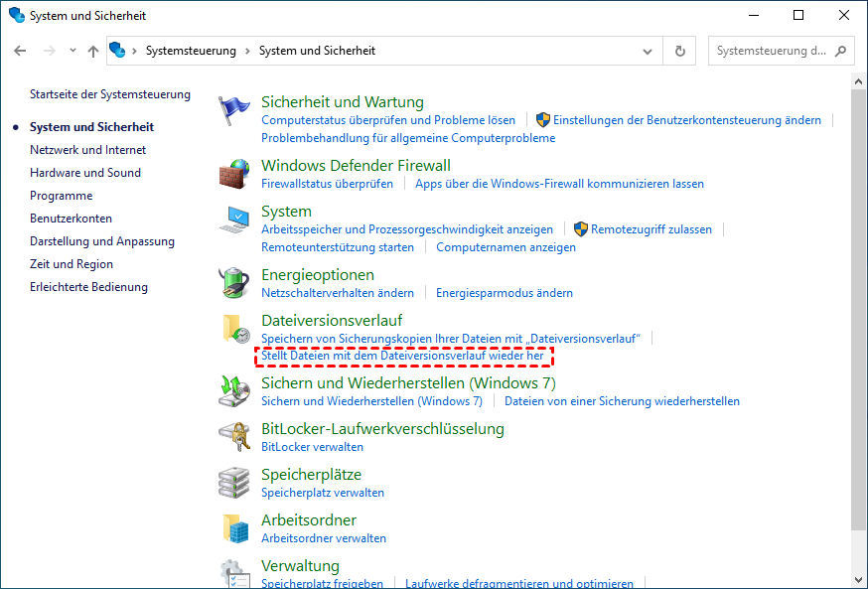Click Firewallstatus überprüfen
Viewport: 868px width, 589px height.
click(327, 184)
